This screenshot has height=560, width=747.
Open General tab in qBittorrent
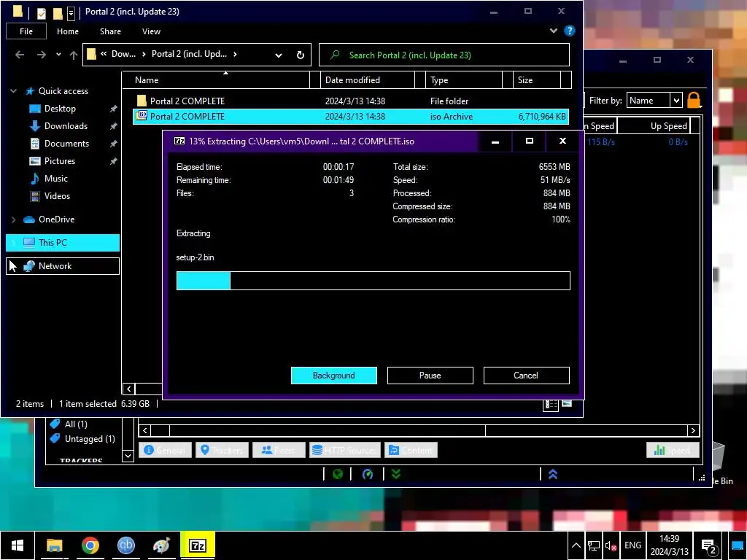click(165, 450)
